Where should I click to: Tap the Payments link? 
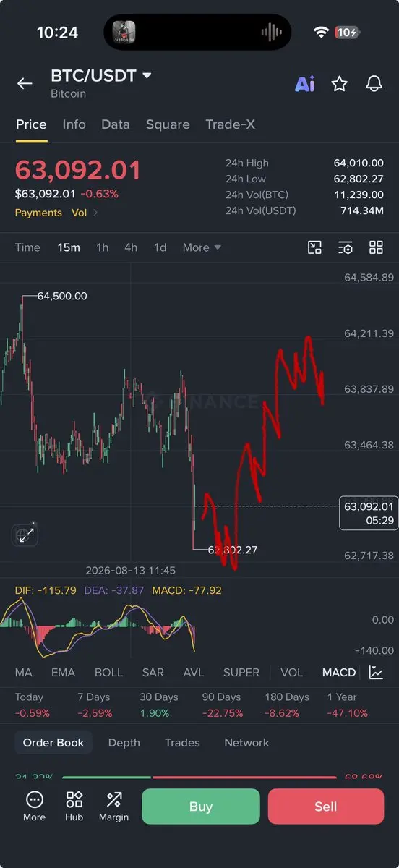click(x=38, y=213)
